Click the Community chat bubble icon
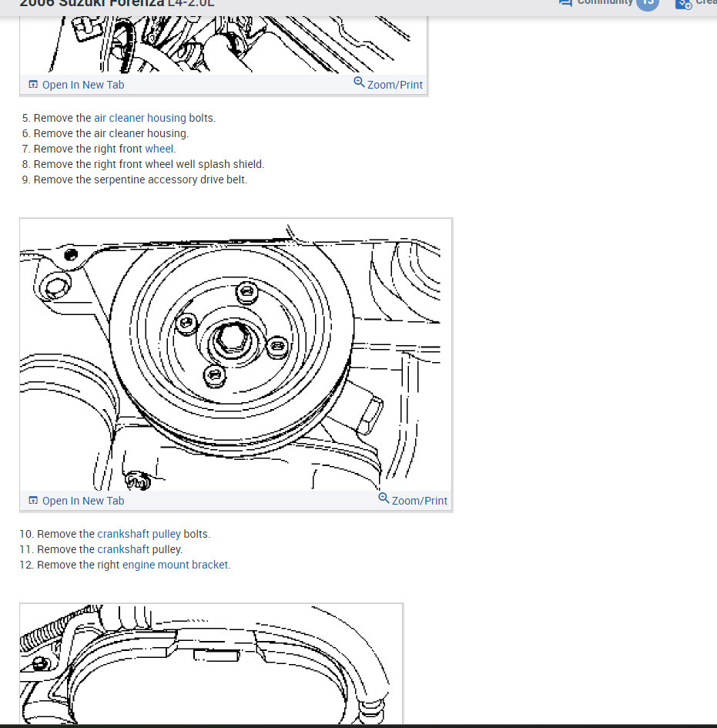Image resolution: width=717 pixels, height=728 pixels. (565, 3)
